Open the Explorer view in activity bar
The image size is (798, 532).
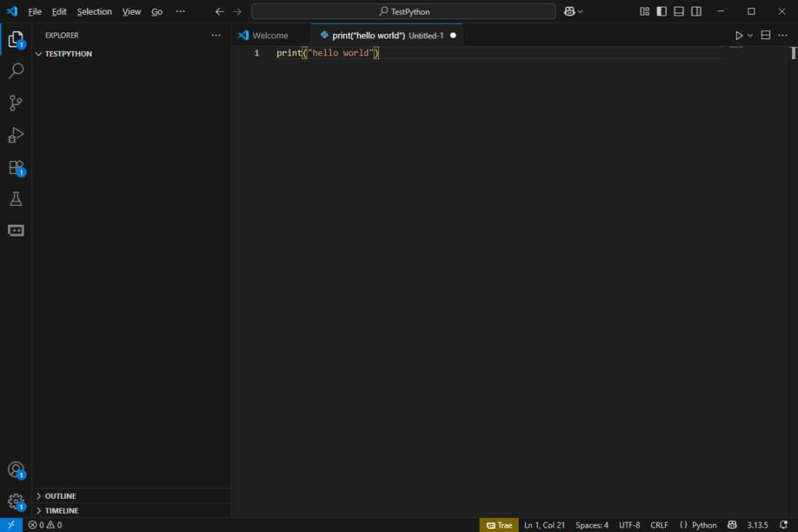[16, 39]
